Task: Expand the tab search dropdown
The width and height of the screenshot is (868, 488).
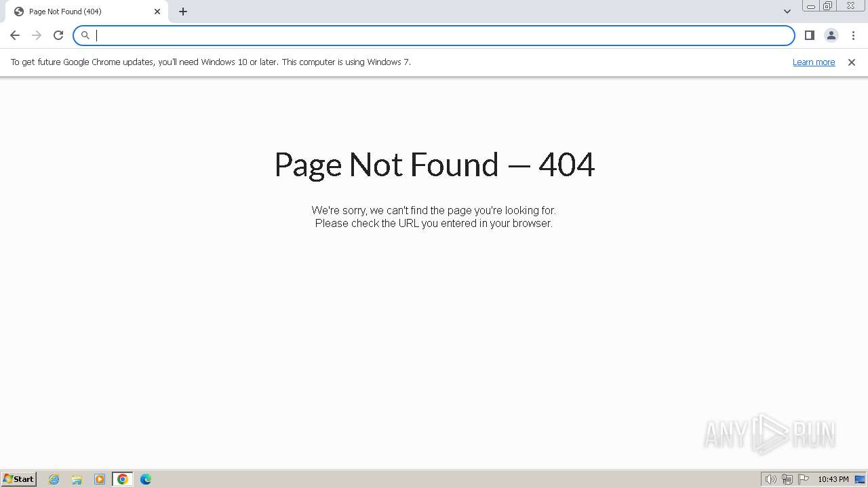Action: tap(787, 12)
